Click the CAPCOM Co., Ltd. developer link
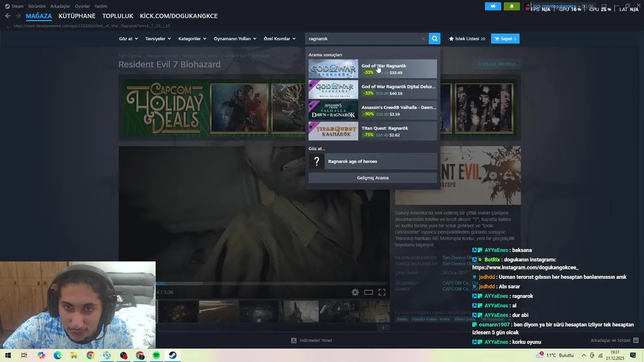 point(460,283)
